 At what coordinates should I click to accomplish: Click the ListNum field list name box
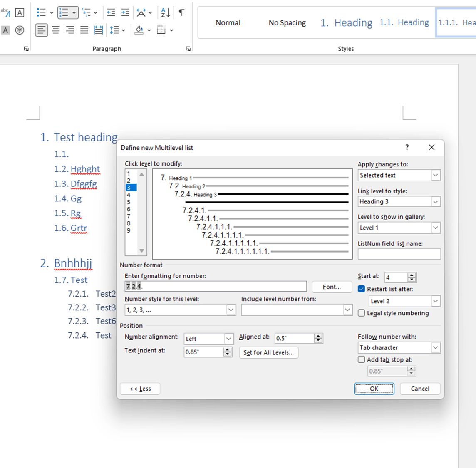pyautogui.click(x=399, y=254)
